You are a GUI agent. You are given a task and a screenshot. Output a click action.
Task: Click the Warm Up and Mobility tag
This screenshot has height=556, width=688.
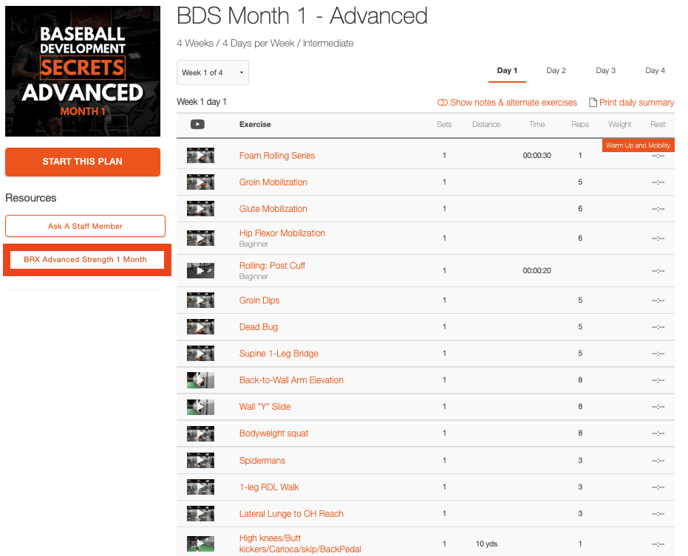pos(638,146)
